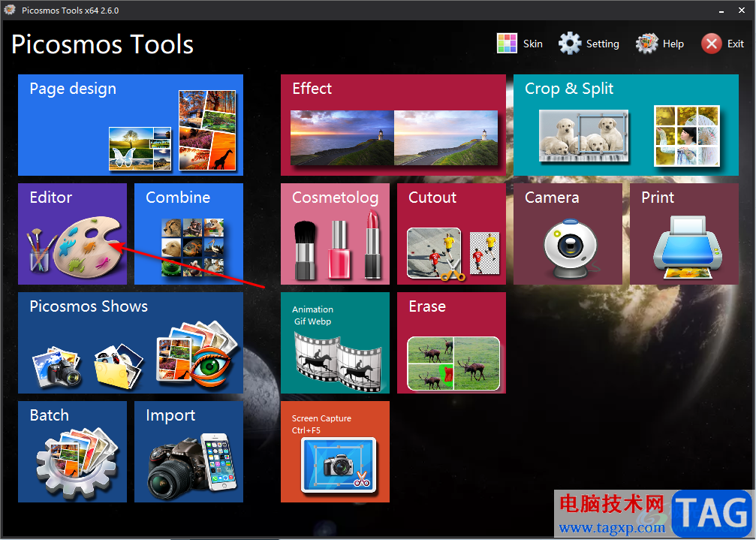Click the Picosmos Shows eye viewer icon
756x540 pixels.
point(197,355)
